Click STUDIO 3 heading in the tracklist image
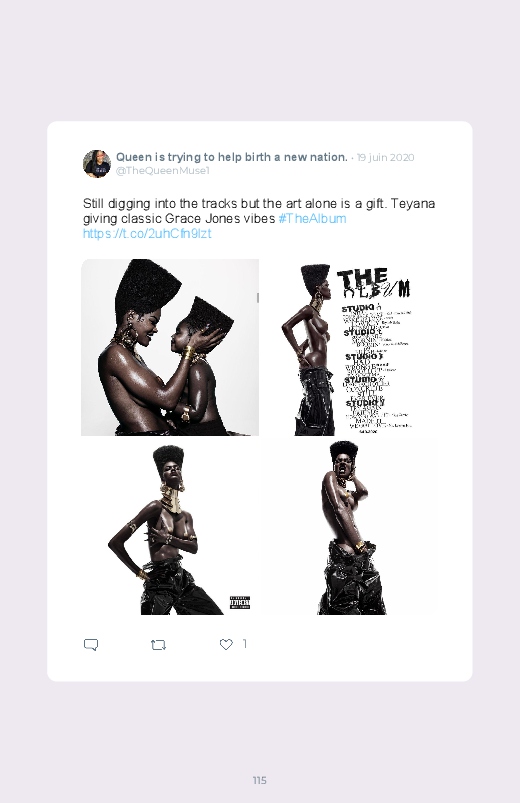The image size is (520, 803). (x=364, y=356)
